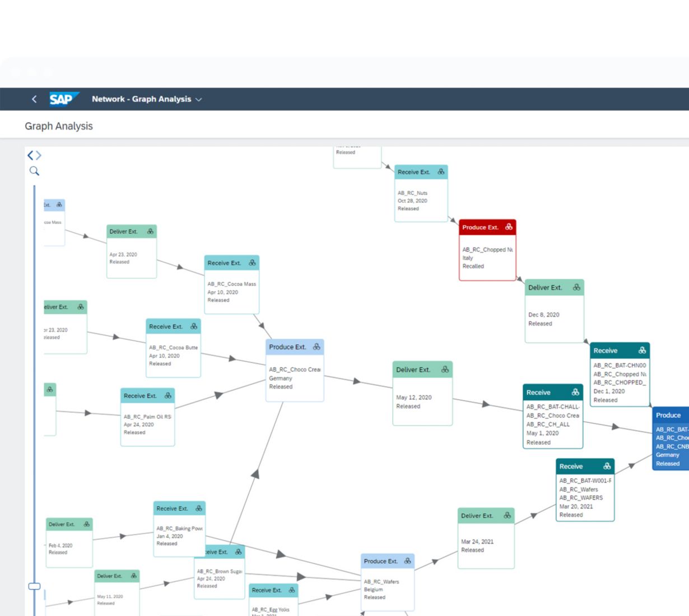The image size is (689, 616).
Task: Click the dropdown chevron beside Graph Analysis title
Action: click(199, 100)
